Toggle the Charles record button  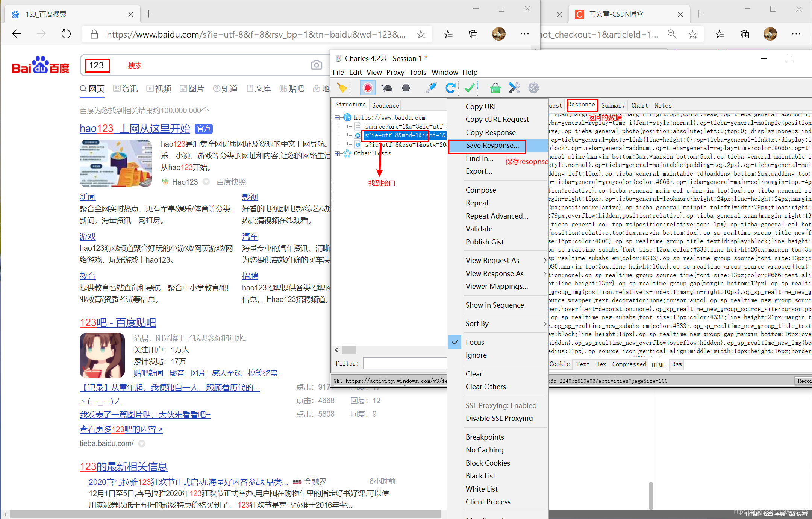tap(367, 88)
